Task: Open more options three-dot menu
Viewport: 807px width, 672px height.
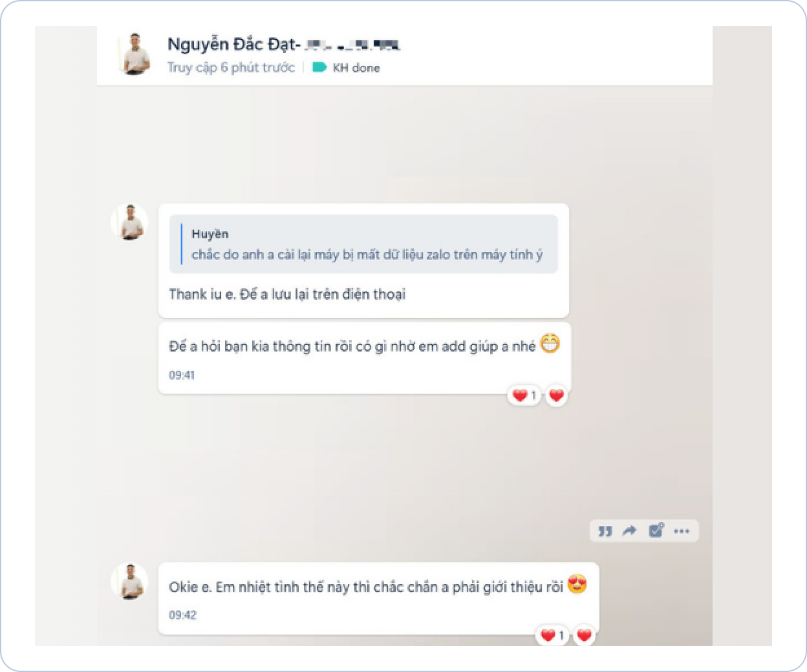Action: 682,531
